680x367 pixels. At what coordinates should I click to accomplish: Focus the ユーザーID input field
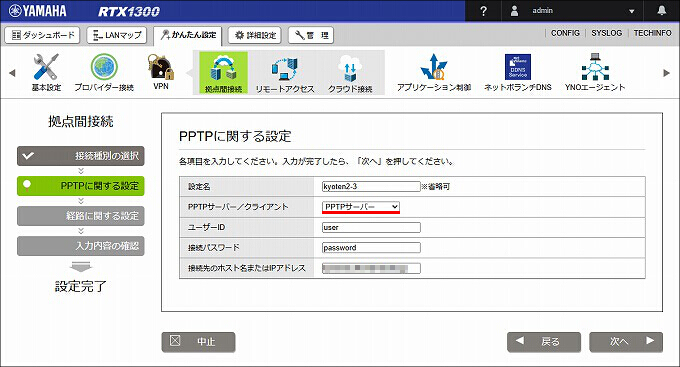click(x=371, y=227)
